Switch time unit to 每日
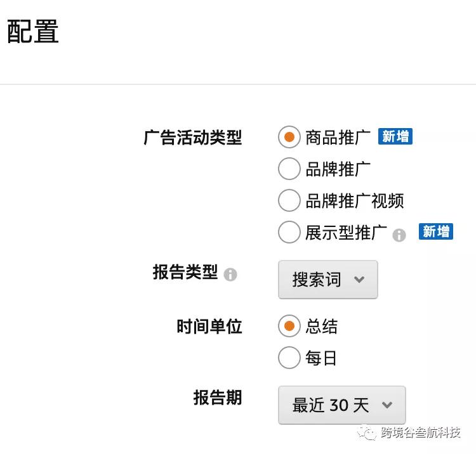Screen dimensions: 476x454 [289, 358]
